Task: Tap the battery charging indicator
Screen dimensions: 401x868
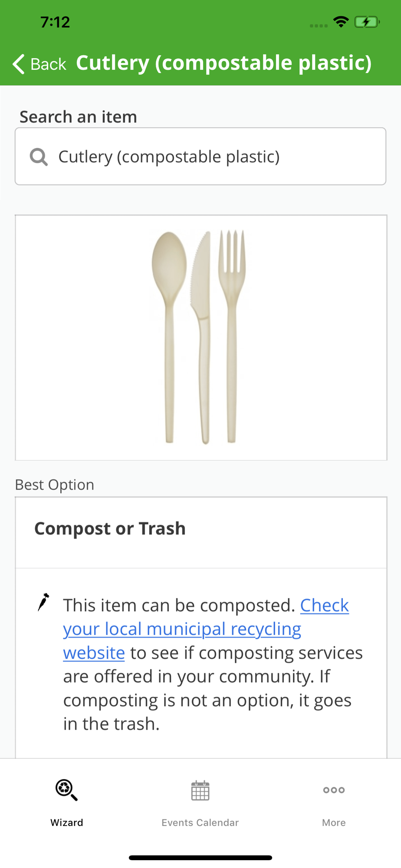Action: point(367,22)
